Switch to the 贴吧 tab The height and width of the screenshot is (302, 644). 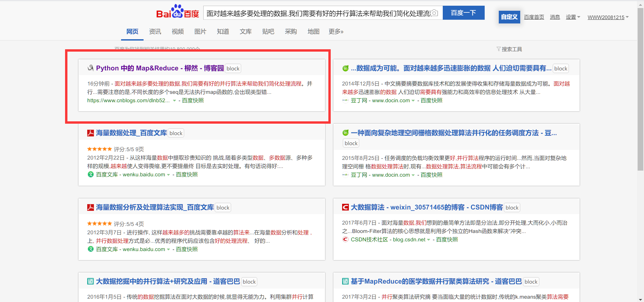point(268,32)
